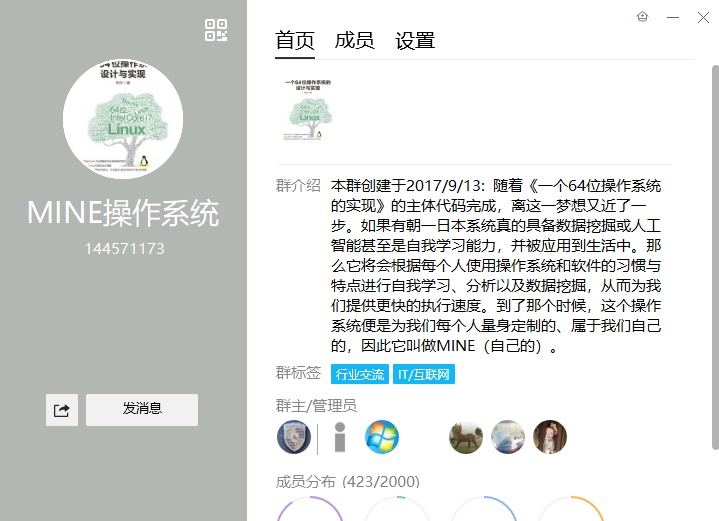Viewport: 719px width, 521px height.
Task: Click the 成员分布 (423/2000) heading
Action: (348, 482)
